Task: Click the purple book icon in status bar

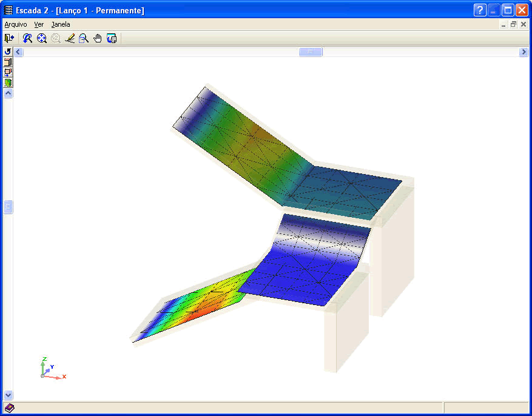Action: click(x=9, y=408)
